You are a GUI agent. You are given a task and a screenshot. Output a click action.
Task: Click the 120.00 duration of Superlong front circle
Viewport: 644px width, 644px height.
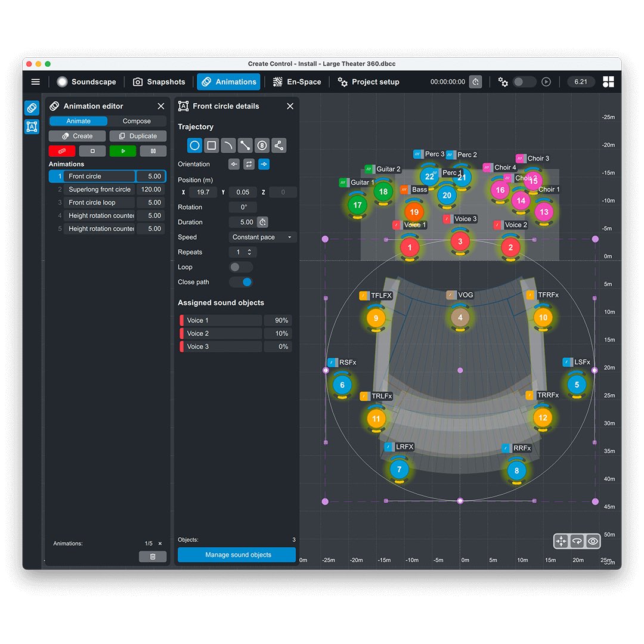click(151, 190)
